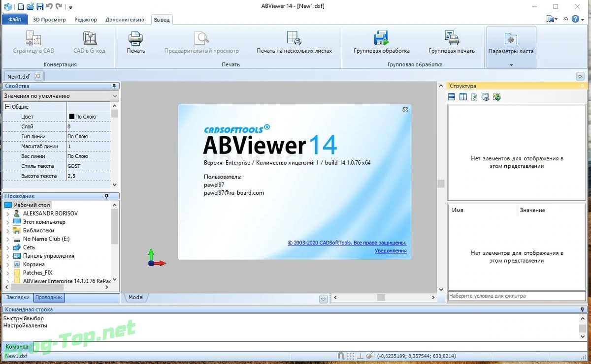Click first Структура toolbar horizontal layout icon
Image resolution: width=591 pixels, height=364 pixels.
click(452, 97)
